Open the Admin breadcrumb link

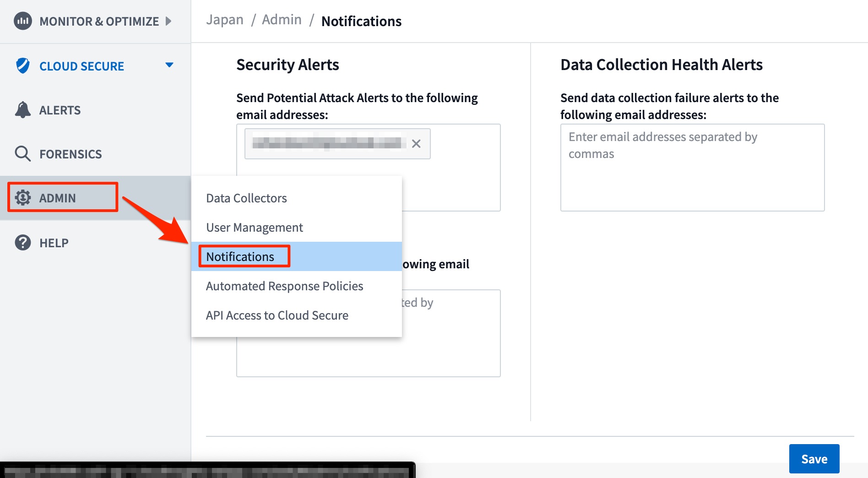click(x=282, y=19)
